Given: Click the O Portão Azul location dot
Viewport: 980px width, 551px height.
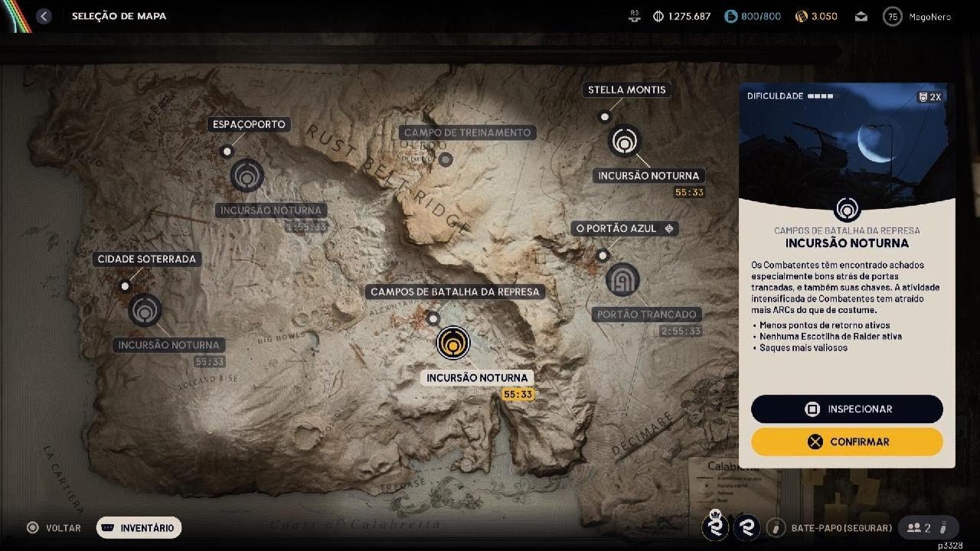Looking at the screenshot, I should coord(603,256).
